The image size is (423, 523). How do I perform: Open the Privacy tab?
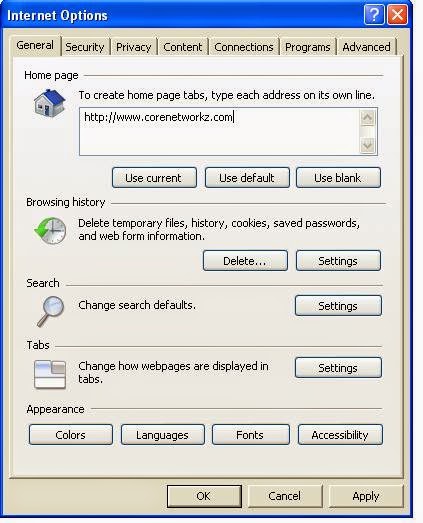[133, 47]
